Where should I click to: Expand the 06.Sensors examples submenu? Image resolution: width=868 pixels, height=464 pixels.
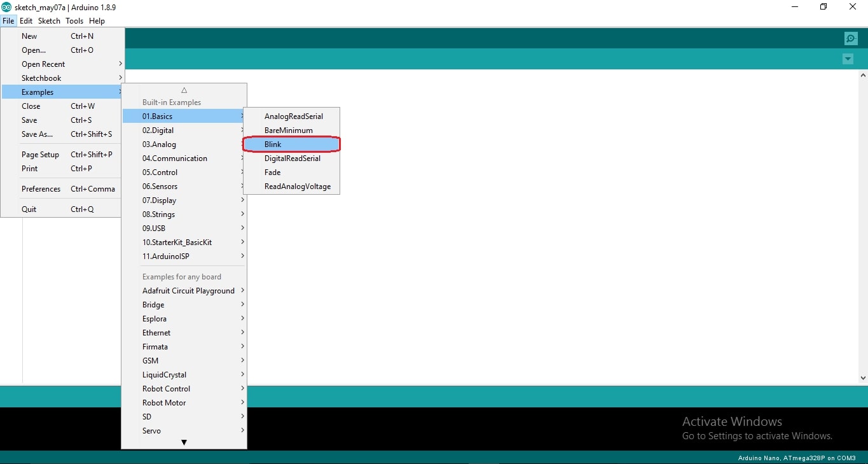pyautogui.click(x=184, y=186)
